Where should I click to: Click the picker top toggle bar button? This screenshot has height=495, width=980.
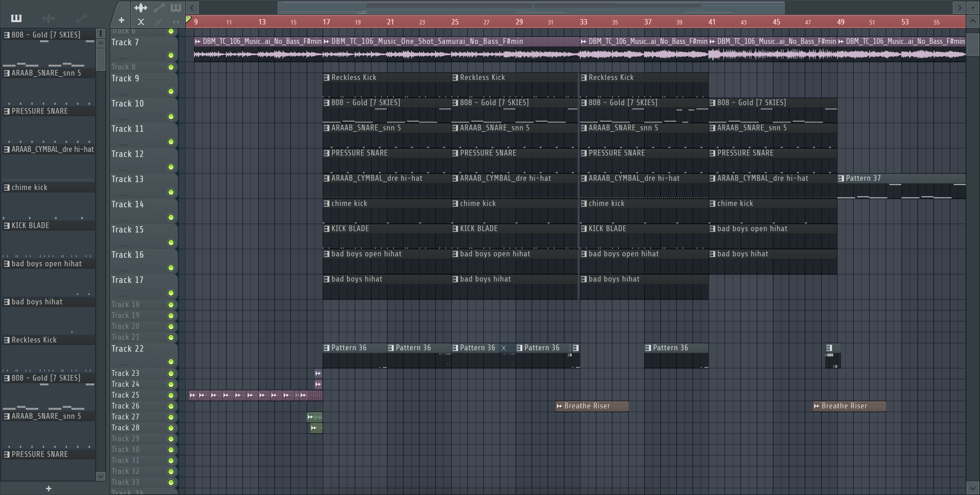[x=100, y=33]
